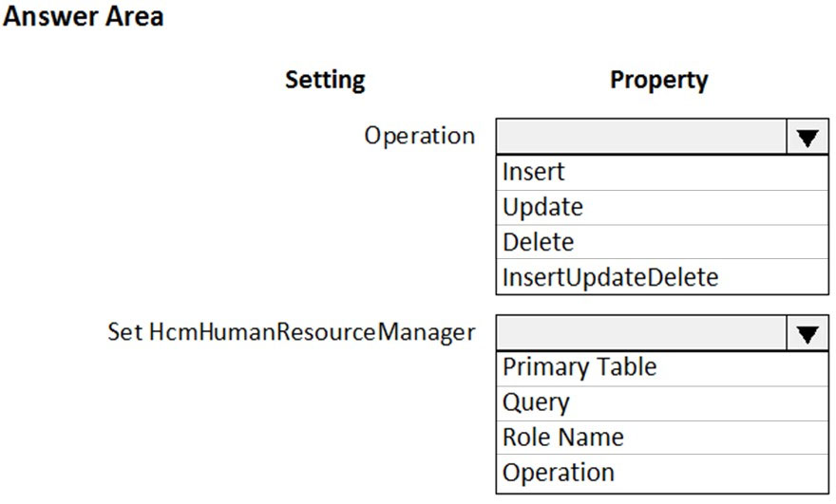836x504 pixels.
Task: Choose the Update option
Action: (662, 207)
